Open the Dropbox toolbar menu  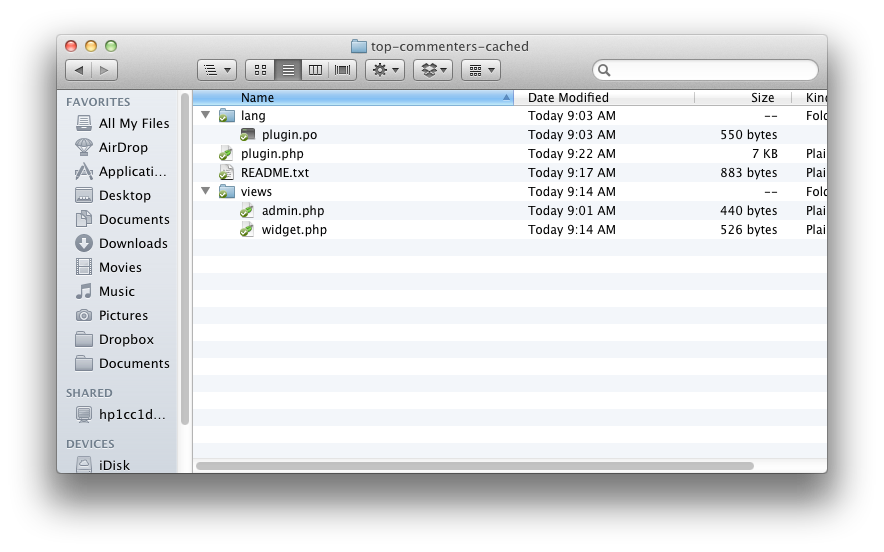point(433,70)
